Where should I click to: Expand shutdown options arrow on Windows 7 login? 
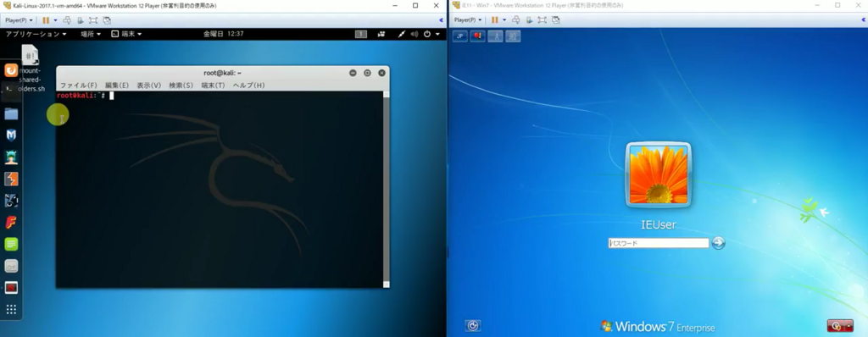coord(849,326)
